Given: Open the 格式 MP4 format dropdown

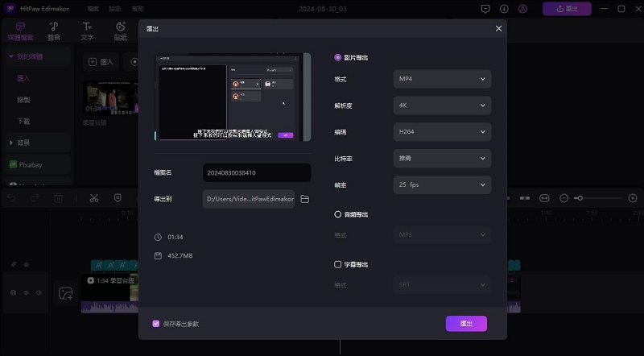Looking at the screenshot, I should (442, 79).
